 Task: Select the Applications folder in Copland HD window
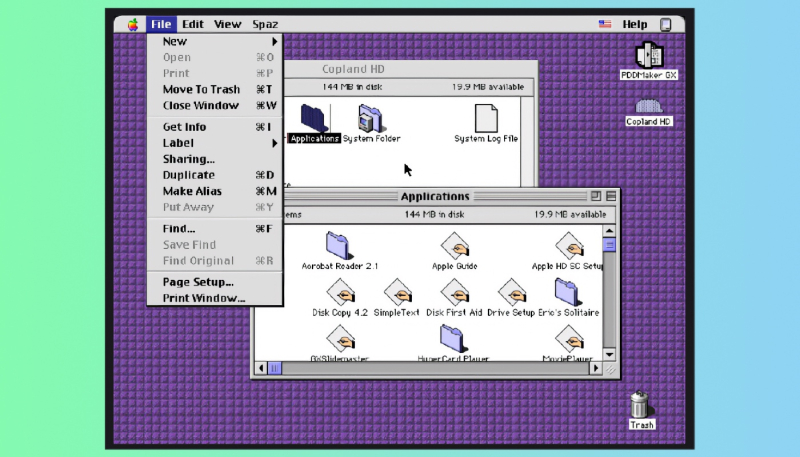click(313, 118)
